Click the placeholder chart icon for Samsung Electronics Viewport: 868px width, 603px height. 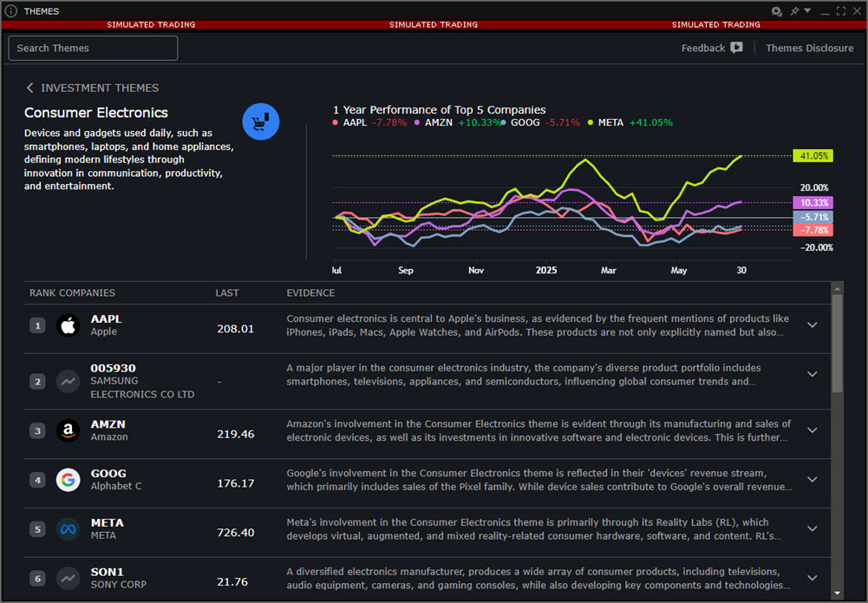tap(69, 382)
